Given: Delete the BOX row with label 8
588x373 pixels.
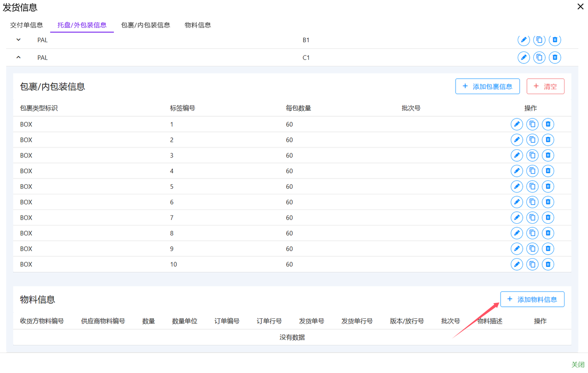Looking at the screenshot, I should click(x=548, y=233).
